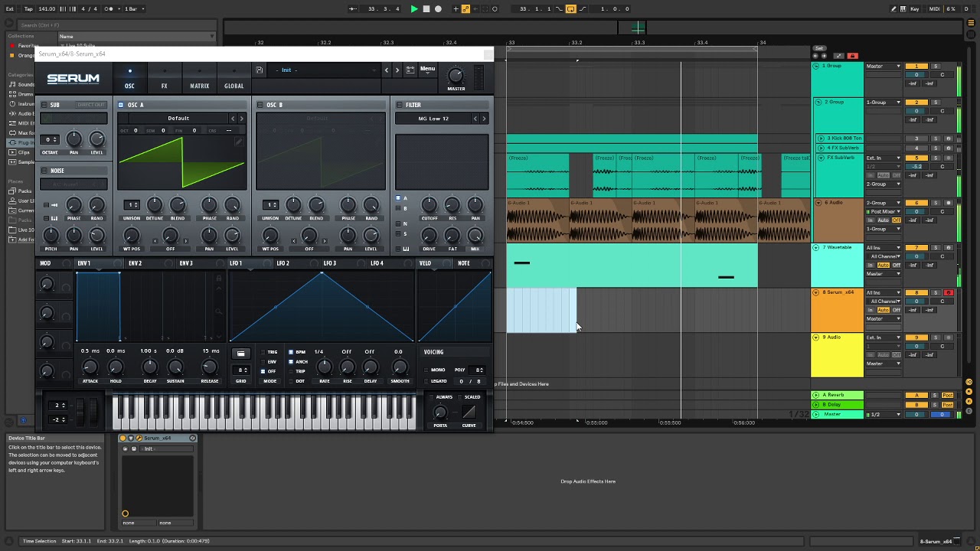
Task: Open Serum FX tab
Action: tap(164, 79)
